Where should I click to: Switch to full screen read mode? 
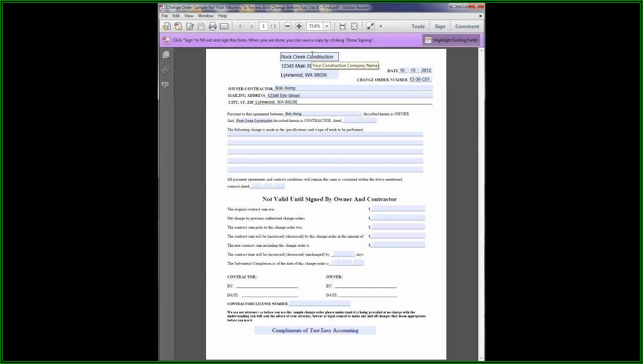coord(370,26)
